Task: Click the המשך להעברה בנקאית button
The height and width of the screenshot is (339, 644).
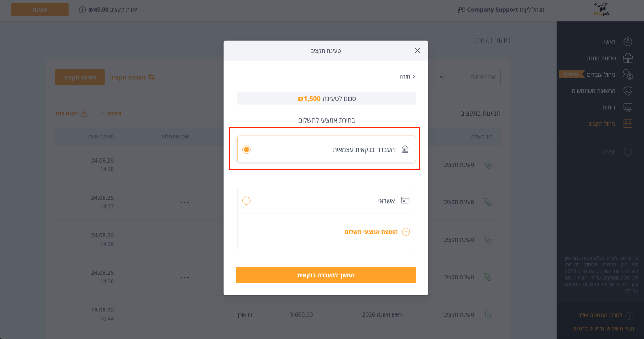Action: pos(326,275)
